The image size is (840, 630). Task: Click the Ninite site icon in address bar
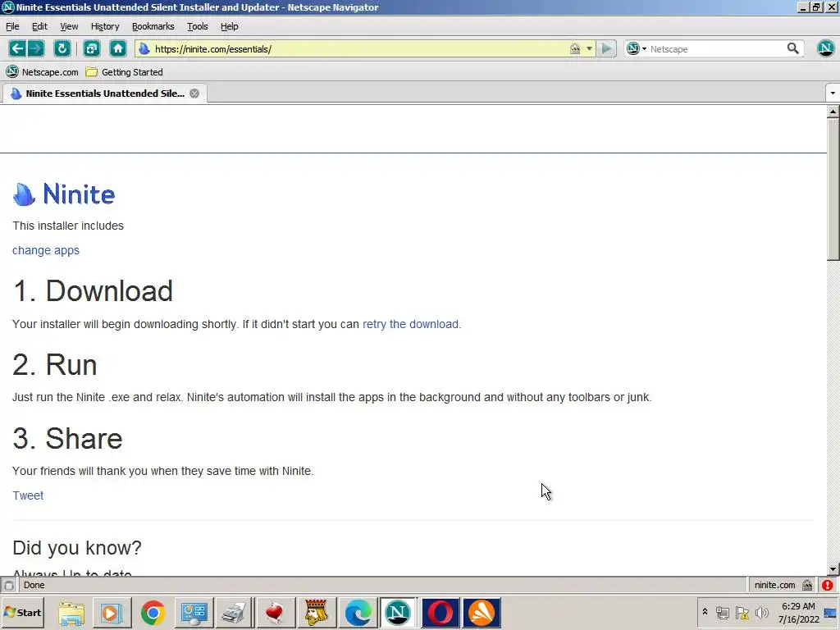144,48
